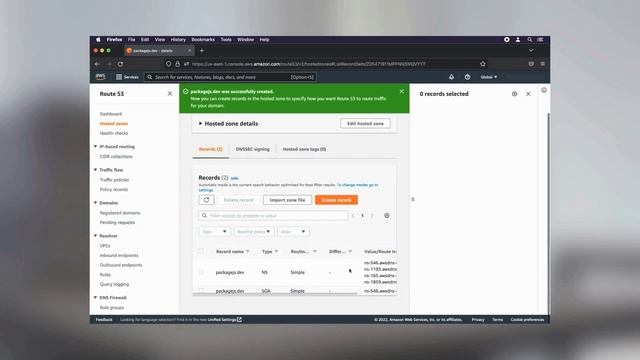This screenshot has width=640, height=360.
Task: Collapse the Domains sidebar group
Action: pyautogui.click(x=96, y=203)
